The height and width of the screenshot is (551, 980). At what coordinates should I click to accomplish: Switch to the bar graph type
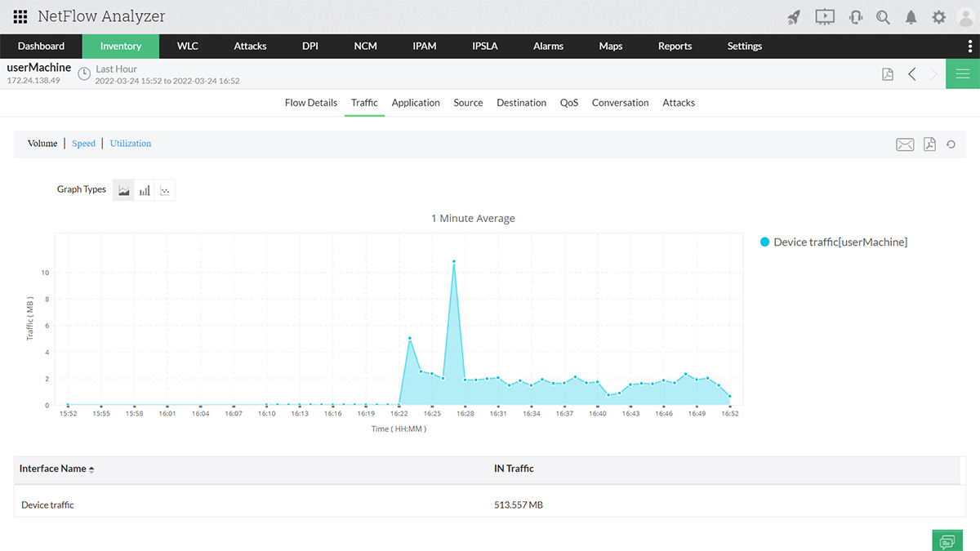[145, 190]
